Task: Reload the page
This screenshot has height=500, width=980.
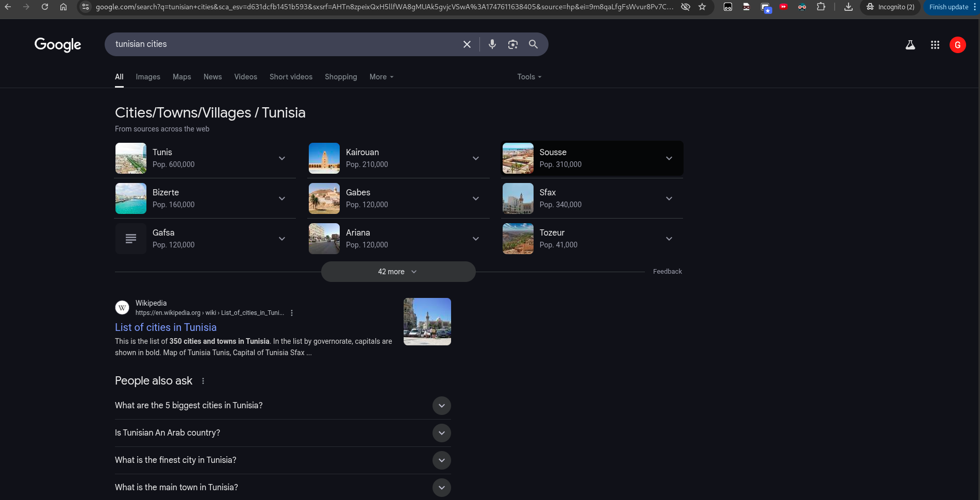Action: pos(45,7)
